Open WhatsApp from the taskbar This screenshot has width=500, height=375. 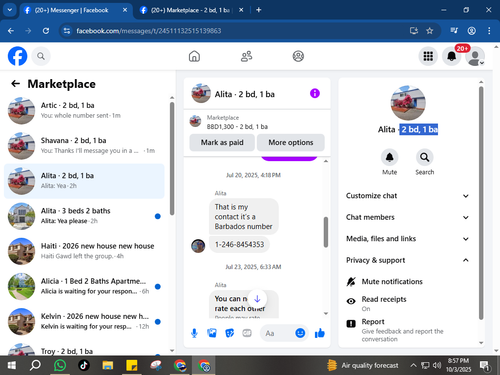[60, 365]
